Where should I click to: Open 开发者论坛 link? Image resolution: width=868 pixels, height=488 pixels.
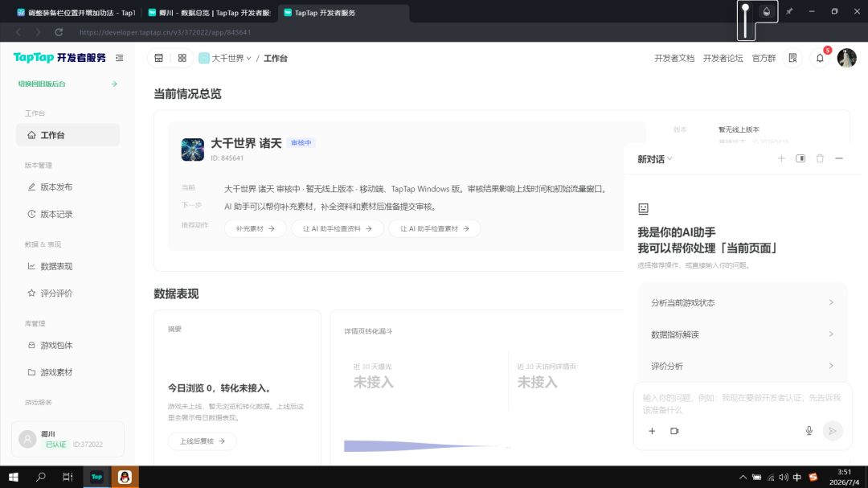pos(723,58)
